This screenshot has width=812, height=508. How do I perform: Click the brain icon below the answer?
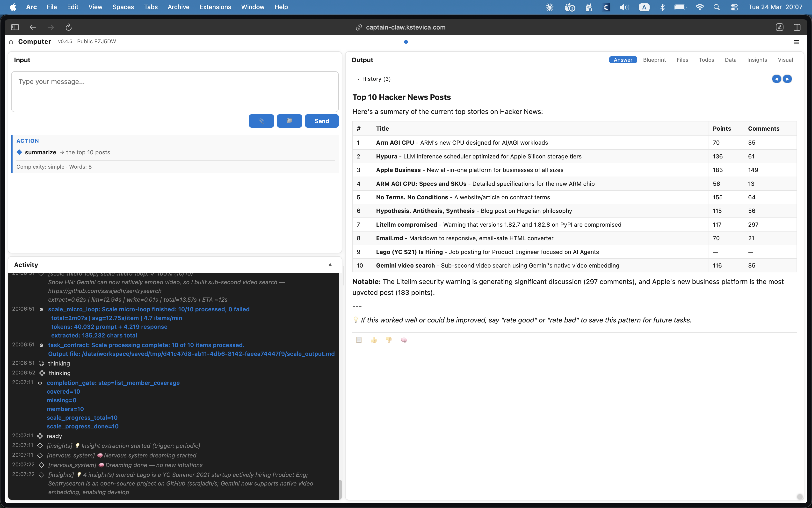click(x=404, y=340)
